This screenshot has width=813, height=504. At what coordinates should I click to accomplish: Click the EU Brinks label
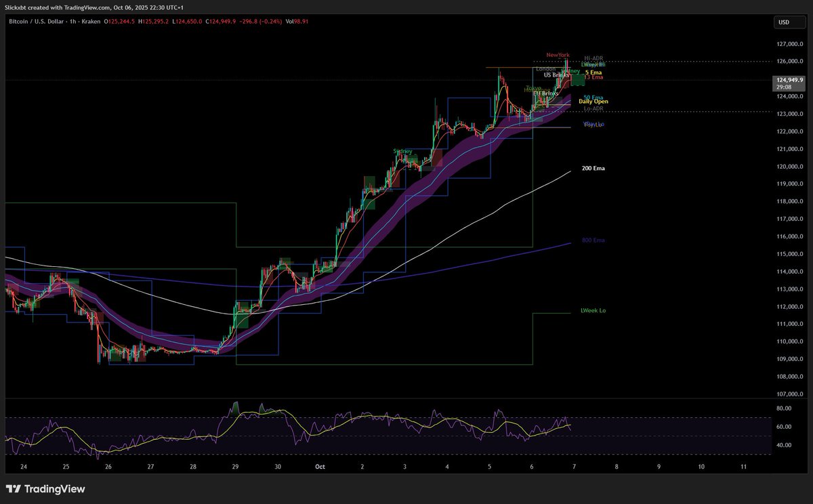(546, 93)
